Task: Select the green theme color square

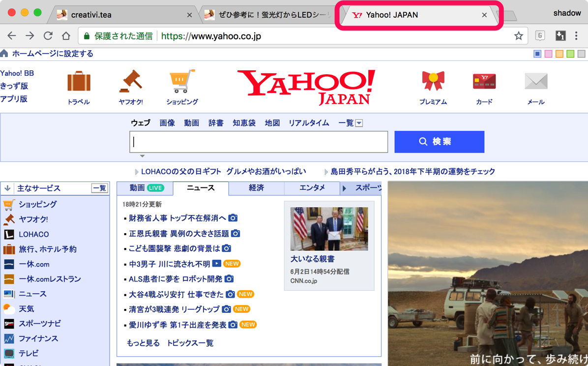Action: (x=570, y=54)
